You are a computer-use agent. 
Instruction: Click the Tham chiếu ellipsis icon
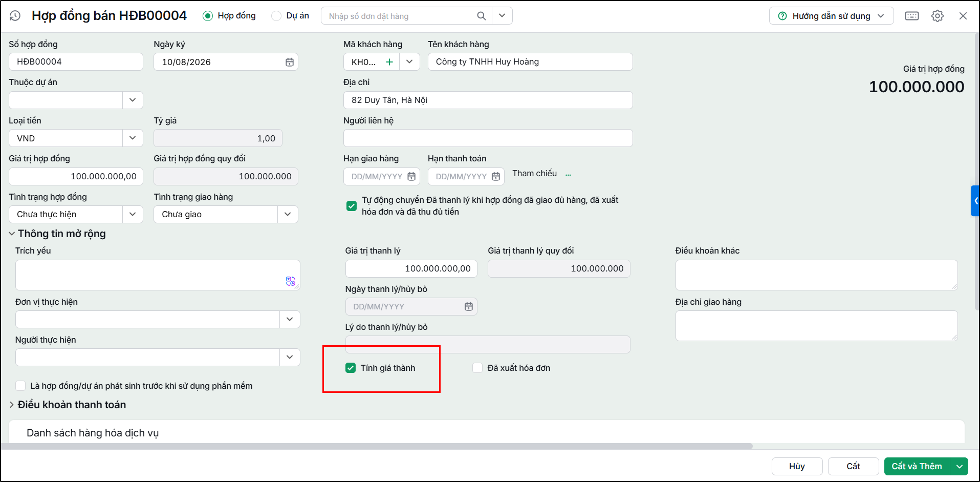pos(568,174)
